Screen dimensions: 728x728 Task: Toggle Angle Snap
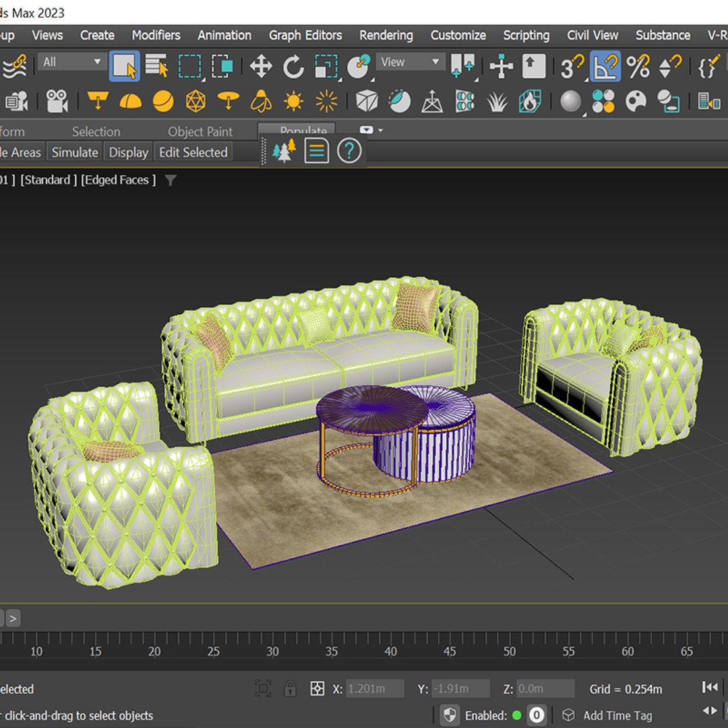point(605,66)
